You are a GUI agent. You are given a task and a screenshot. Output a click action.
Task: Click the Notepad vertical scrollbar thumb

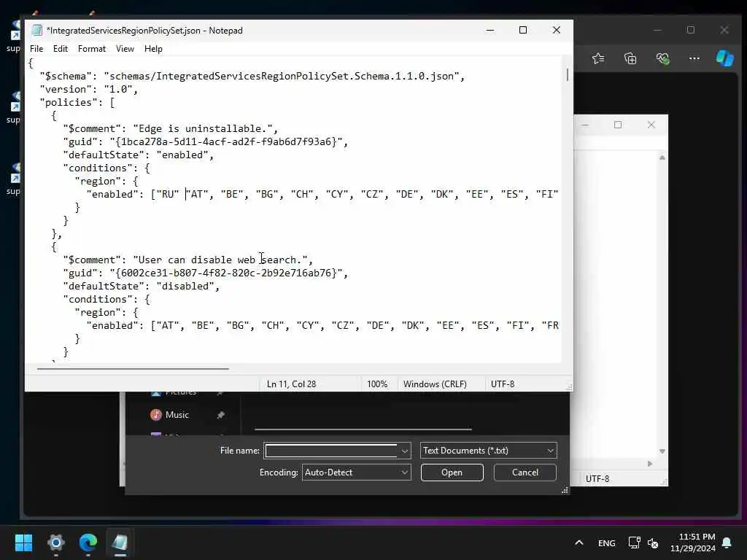click(568, 75)
